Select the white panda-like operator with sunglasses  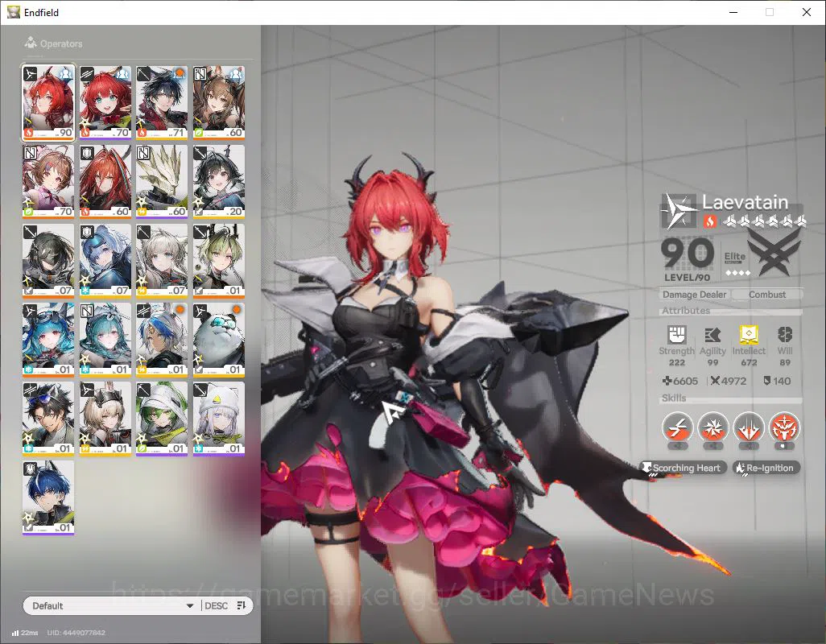pos(219,340)
